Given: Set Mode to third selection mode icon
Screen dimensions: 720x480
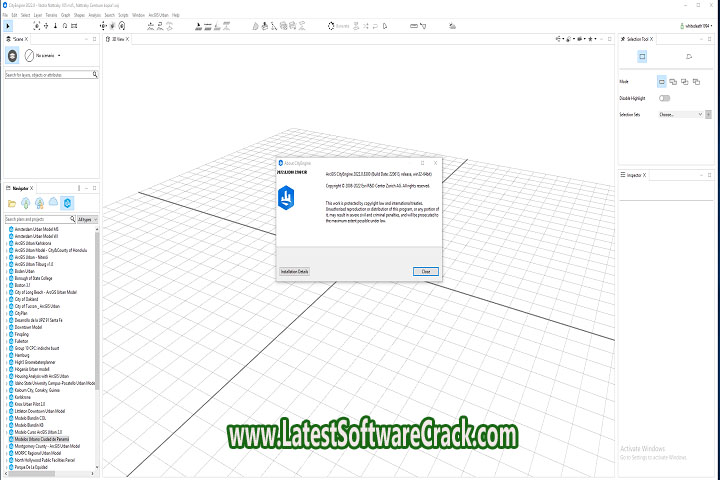Looking at the screenshot, I should pyautogui.click(x=685, y=82).
